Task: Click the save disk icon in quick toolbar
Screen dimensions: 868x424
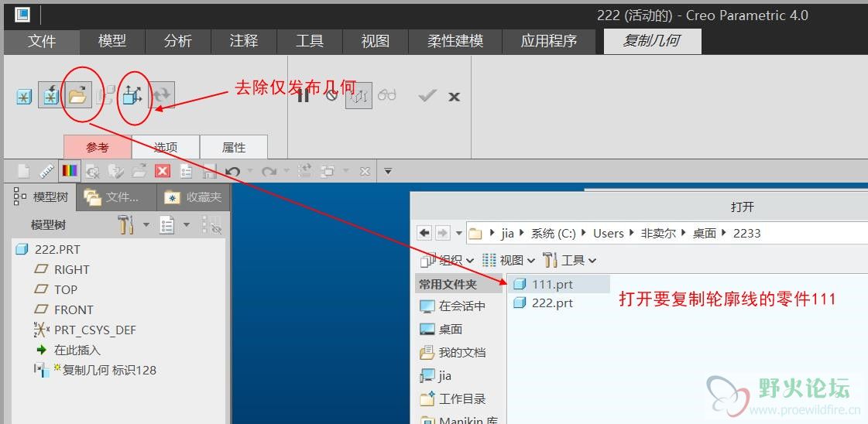Action: [x=209, y=171]
